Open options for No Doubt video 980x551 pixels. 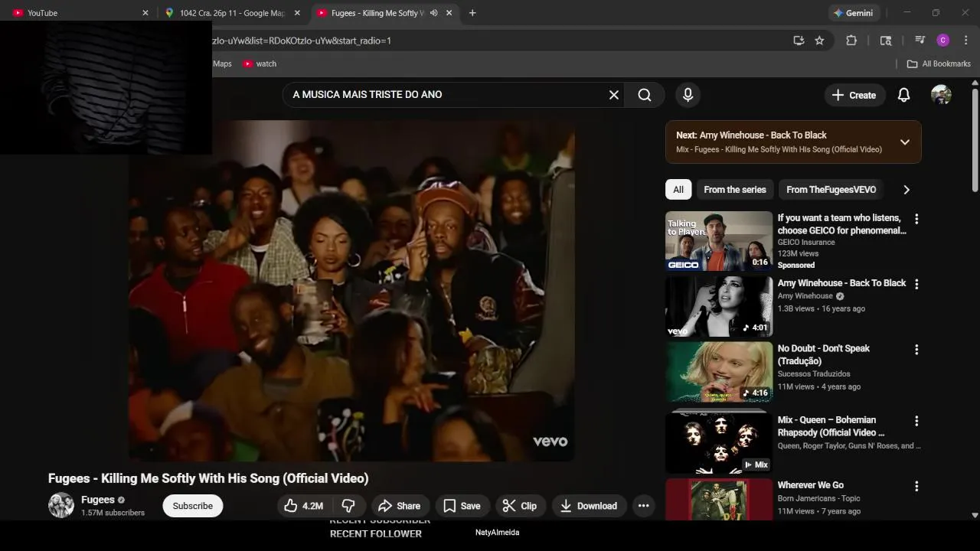pos(916,350)
